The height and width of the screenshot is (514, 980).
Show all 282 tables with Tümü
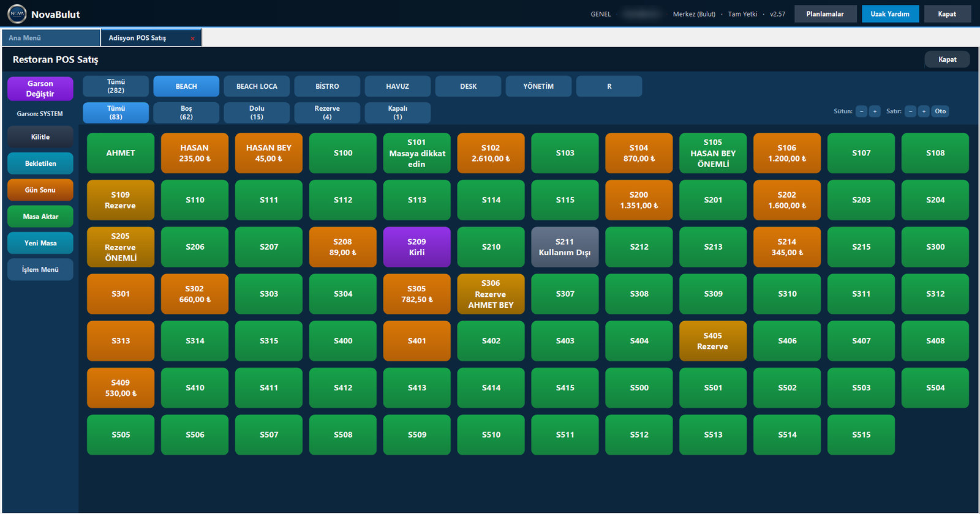(x=116, y=86)
